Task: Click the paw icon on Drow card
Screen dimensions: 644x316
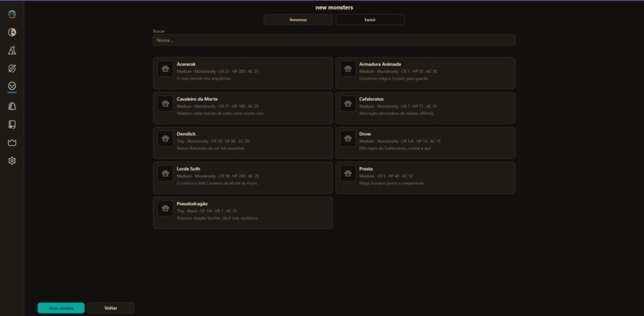Action: point(348,139)
